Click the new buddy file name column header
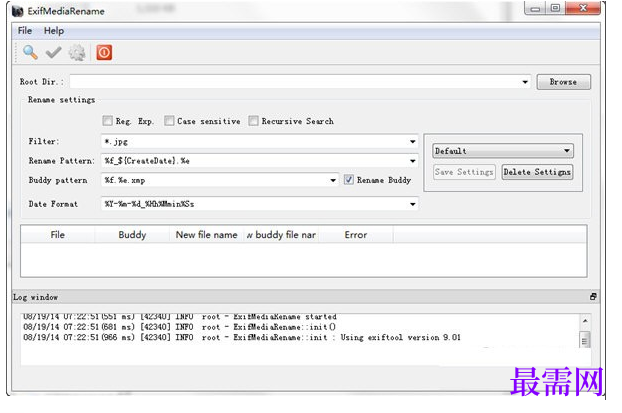The image size is (622, 413). click(281, 235)
